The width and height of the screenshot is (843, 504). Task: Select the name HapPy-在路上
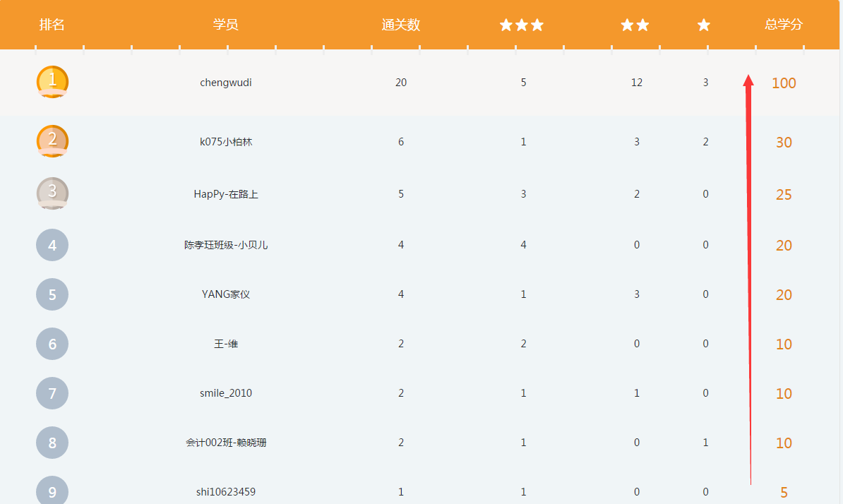coord(226,193)
